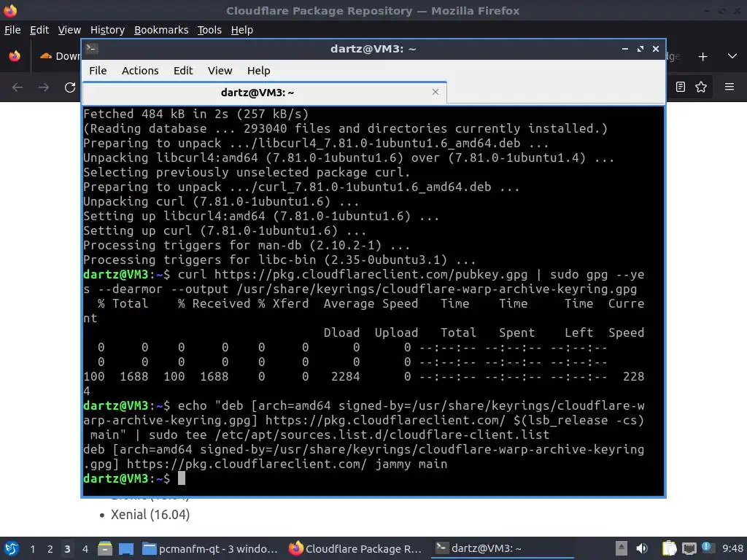
Task: Select dartz@VM3 terminal taskbar entry
Action: [502, 548]
